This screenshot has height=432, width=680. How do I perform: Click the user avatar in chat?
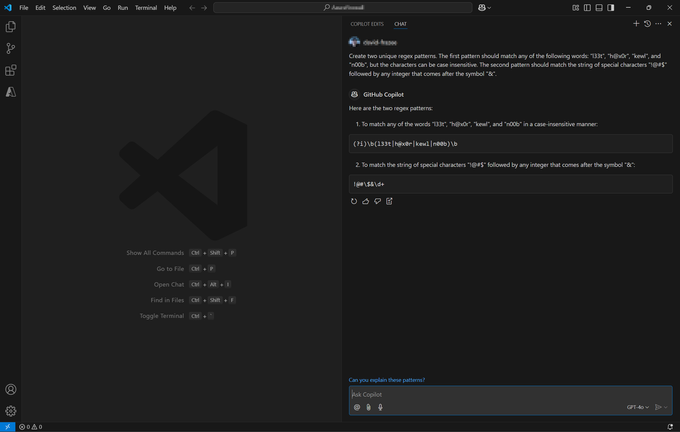tap(354, 42)
